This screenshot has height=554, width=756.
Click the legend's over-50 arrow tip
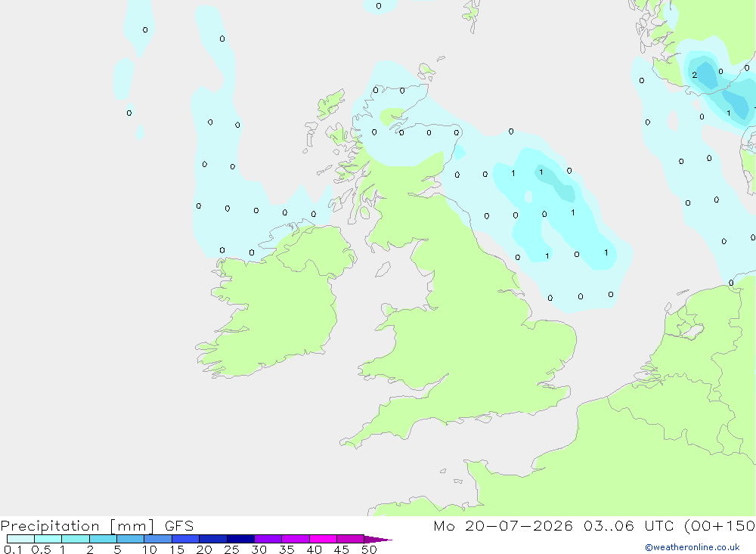378,539
